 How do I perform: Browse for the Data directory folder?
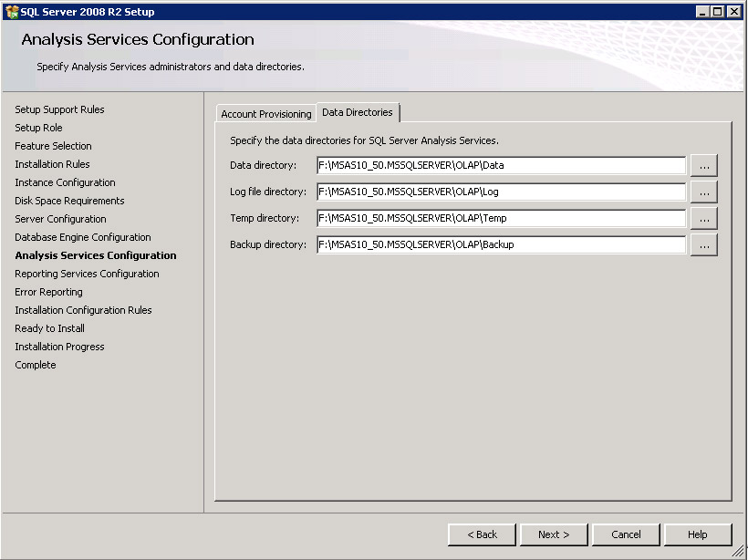[x=704, y=165]
